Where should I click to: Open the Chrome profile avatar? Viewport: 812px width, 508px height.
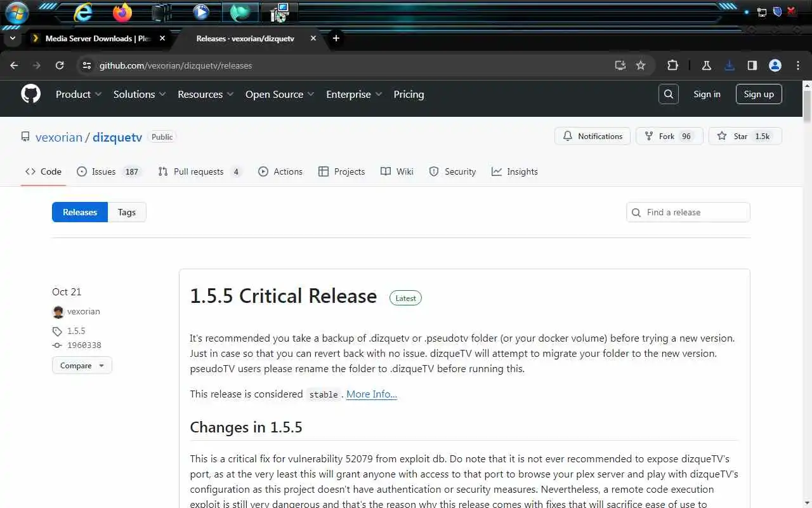pos(775,65)
